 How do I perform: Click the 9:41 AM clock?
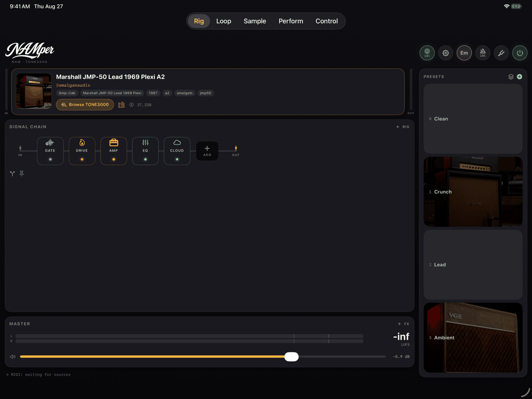[x=20, y=7]
